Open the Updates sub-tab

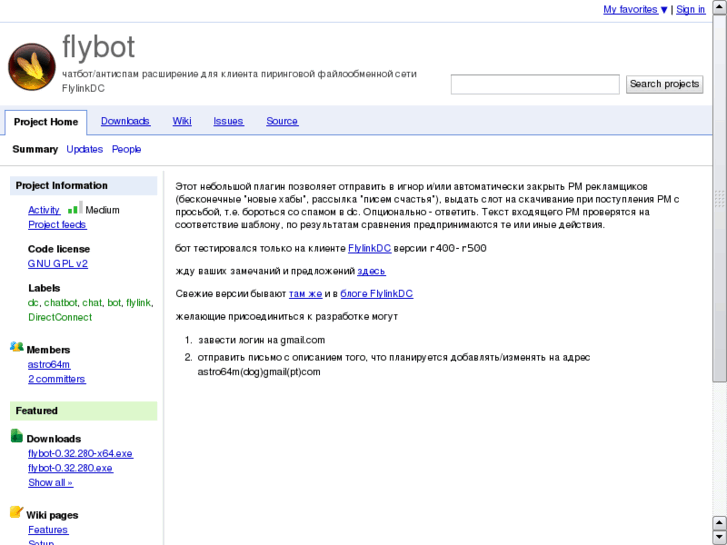pos(84,149)
